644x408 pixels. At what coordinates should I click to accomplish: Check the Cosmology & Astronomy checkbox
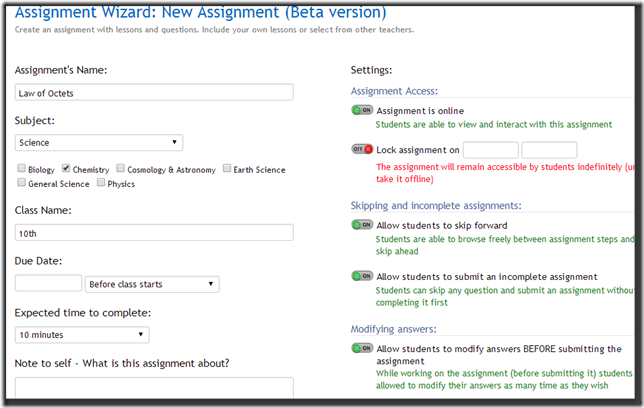coord(120,169)
